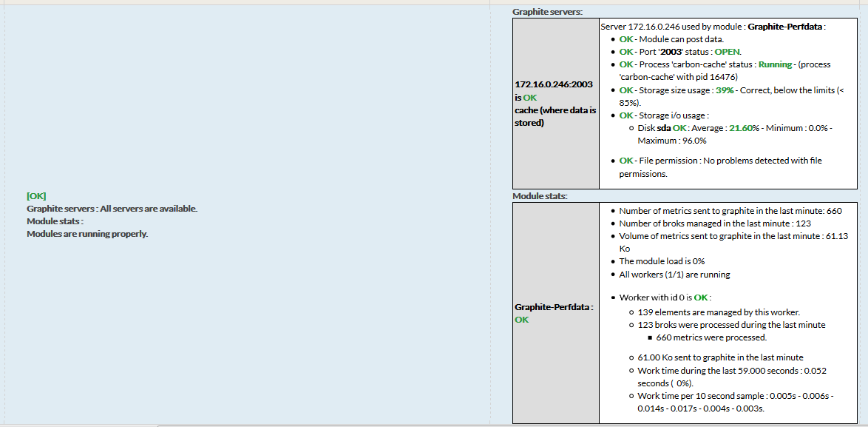Click the 'Graphite servers:' section heading
Image resolution: width=868 pixels, height=427 pixels.
[547, 12]
